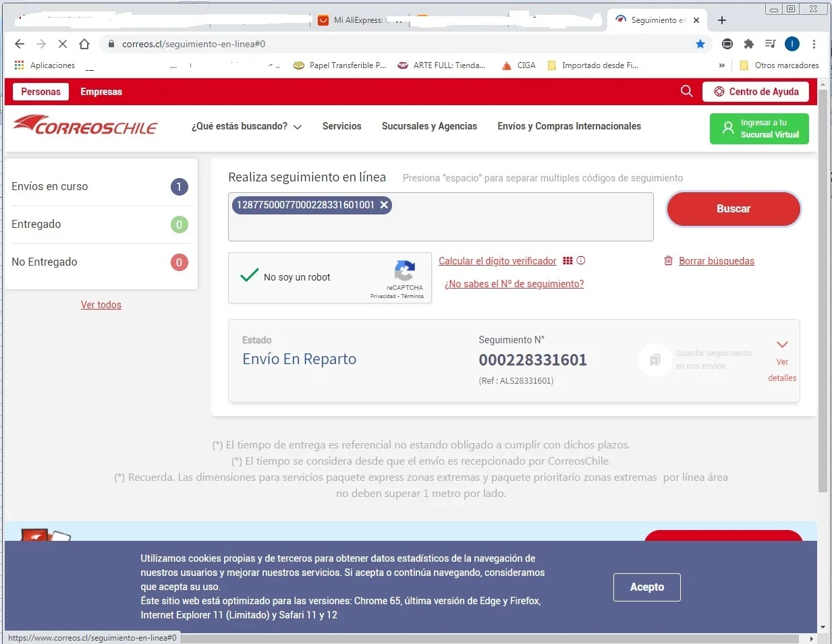The image size is (832, 644).
Task: Select the Entregado row
Action: [x=100, y=225]
